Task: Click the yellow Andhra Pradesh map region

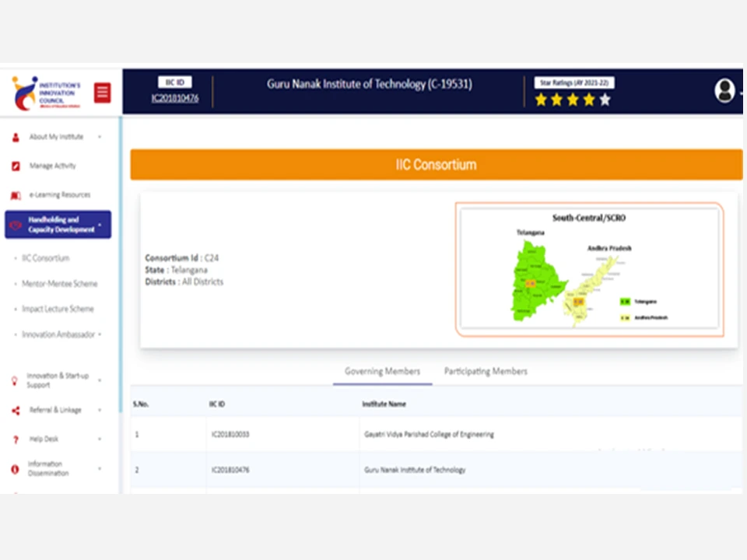Action: click(589, 292)
